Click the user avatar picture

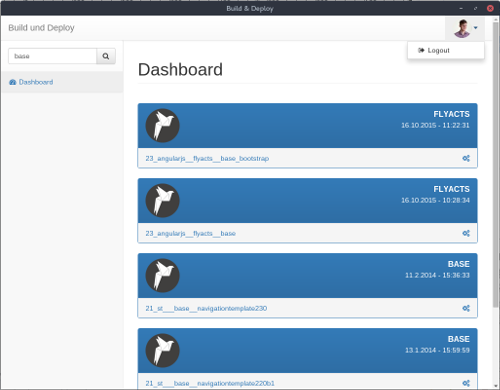coord(462,28)
